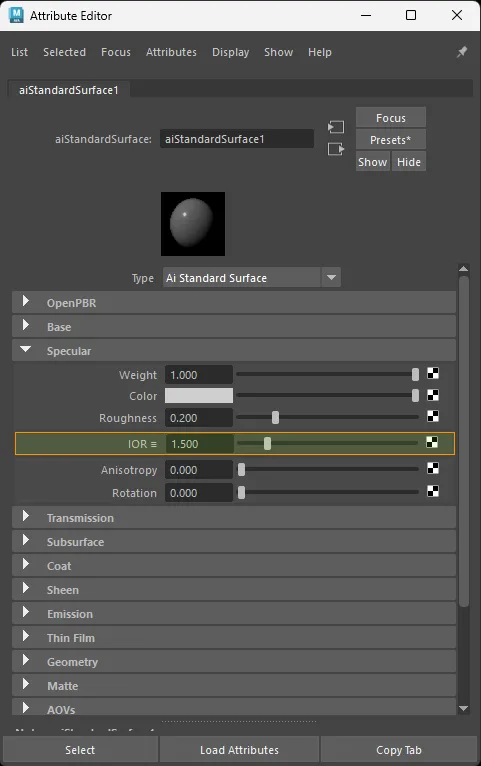Click the material preview sphere thumbnail
Viewport: 481px width, 766px height.
point(193,224)
